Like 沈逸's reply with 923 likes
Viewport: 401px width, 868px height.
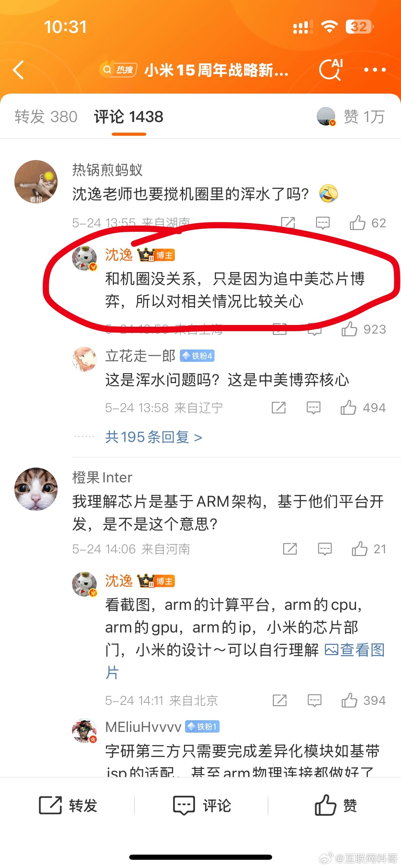click(349, 329)
